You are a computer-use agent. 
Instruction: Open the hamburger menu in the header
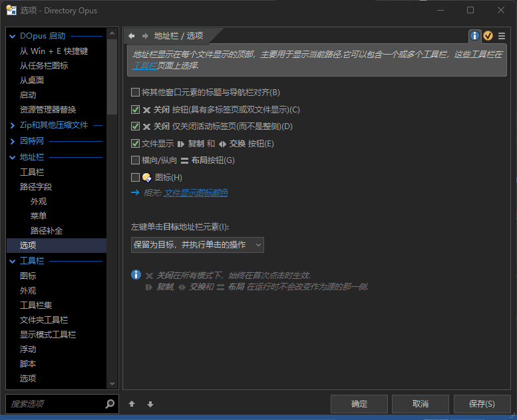coord(502,36)
